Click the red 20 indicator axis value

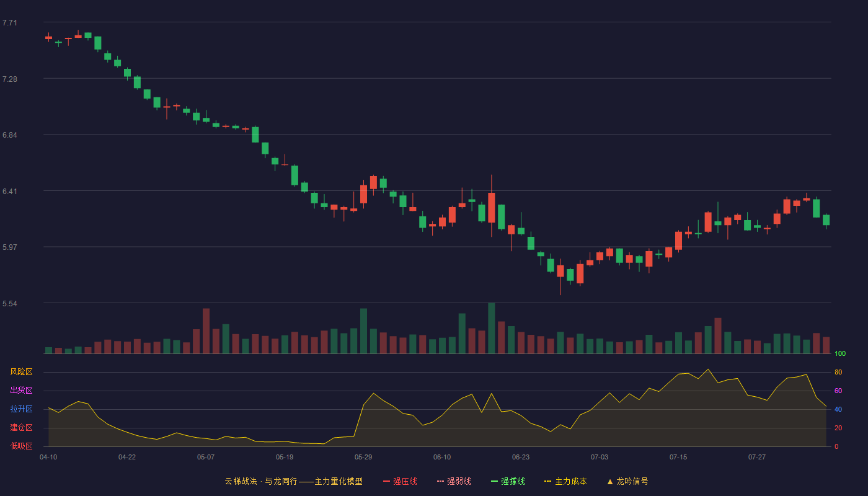[x=838, y=428]
